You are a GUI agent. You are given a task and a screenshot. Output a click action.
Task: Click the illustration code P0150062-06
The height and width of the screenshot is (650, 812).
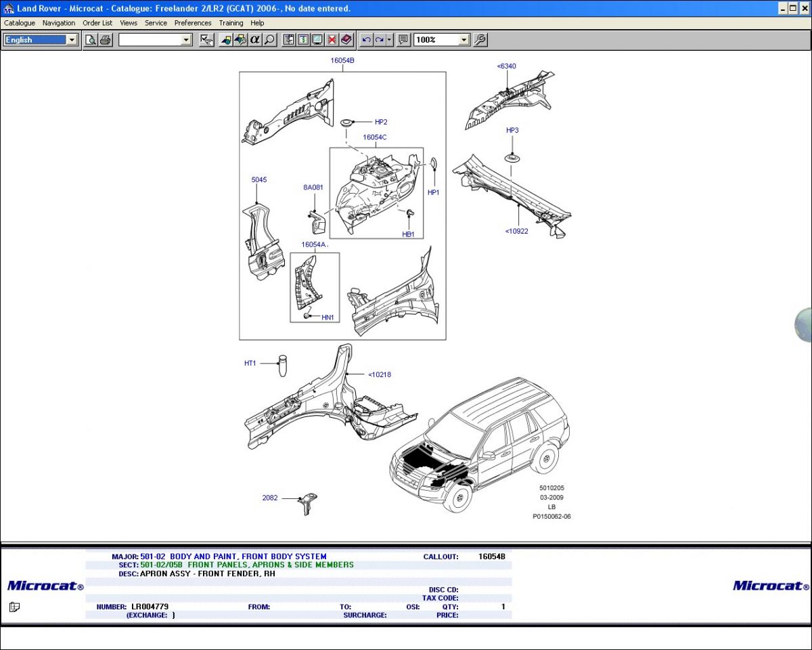[551, 516]
